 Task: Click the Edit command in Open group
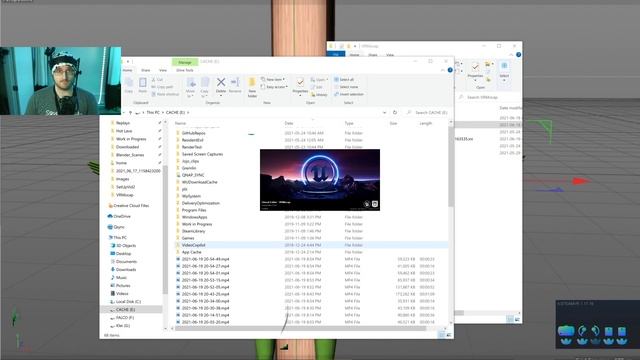pyautogui.click(x=317, y=87)
